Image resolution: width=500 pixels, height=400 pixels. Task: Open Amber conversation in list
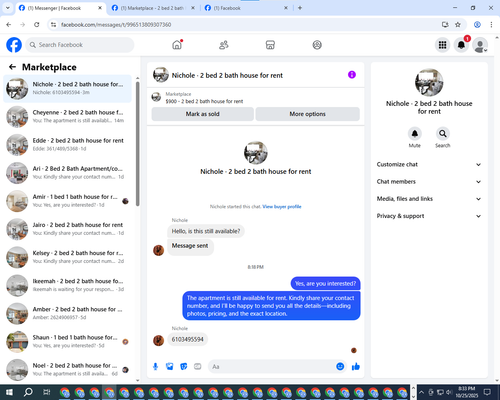pos(67,313)
